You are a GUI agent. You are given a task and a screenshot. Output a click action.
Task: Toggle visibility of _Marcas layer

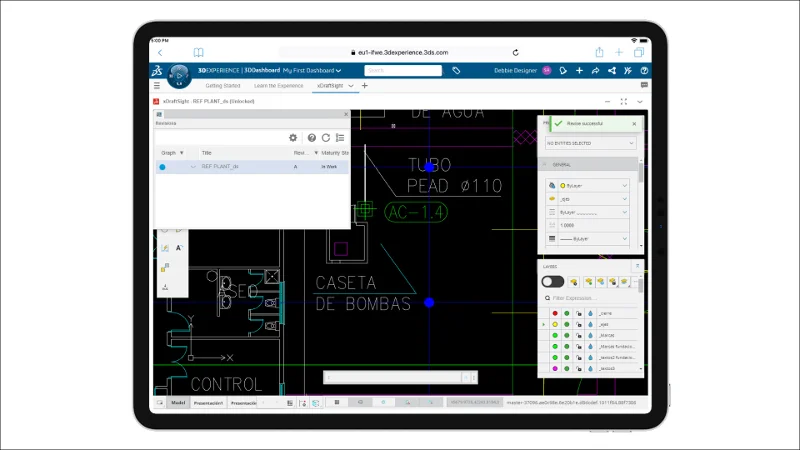[566, 336]
